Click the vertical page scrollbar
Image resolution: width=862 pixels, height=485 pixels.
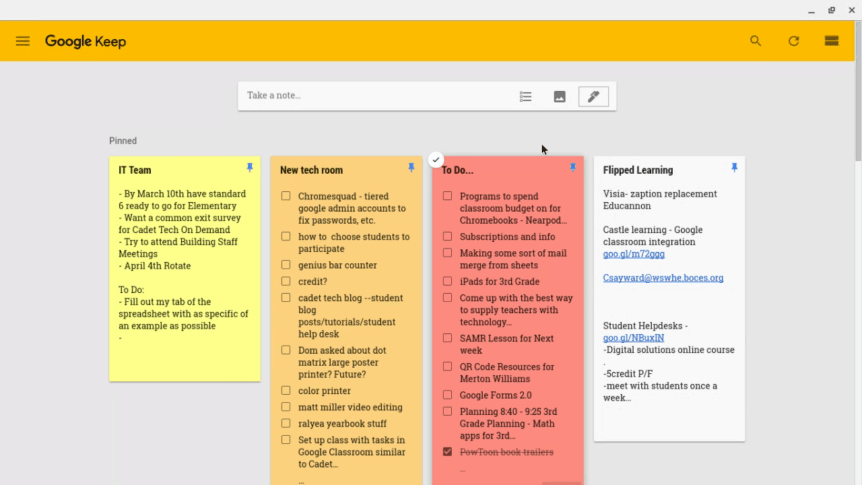(x=858, y=92)
